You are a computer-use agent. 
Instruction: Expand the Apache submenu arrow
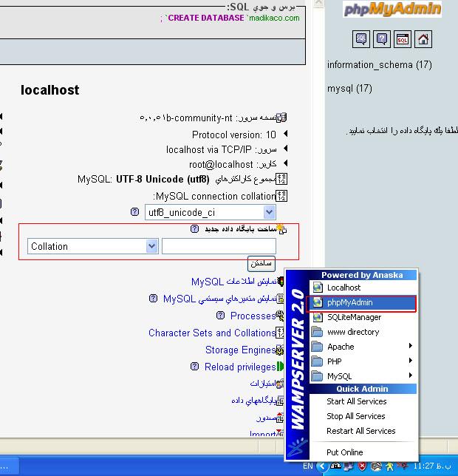tap(411, 346)
